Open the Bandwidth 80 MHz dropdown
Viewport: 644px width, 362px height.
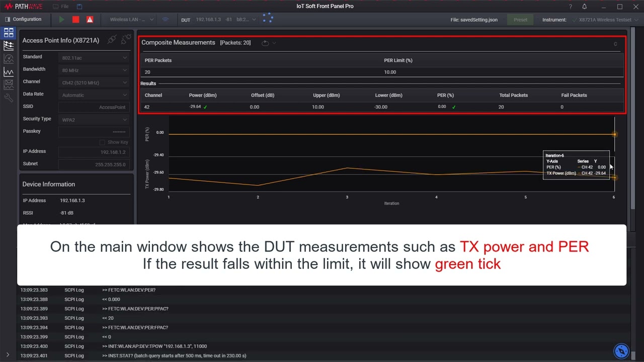[x=94, y=70]
